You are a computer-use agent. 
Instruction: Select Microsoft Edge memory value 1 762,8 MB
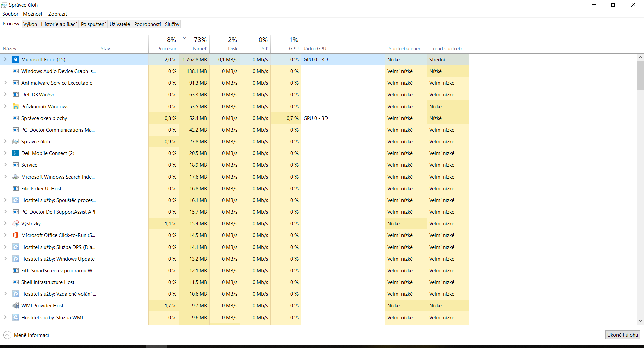(x=195, y=60)
